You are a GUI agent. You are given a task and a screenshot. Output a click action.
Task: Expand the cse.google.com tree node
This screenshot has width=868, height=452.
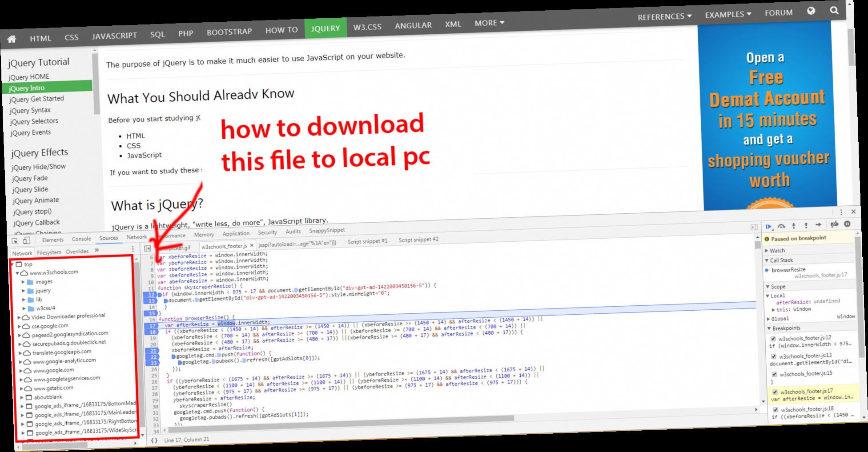point(19,327)
